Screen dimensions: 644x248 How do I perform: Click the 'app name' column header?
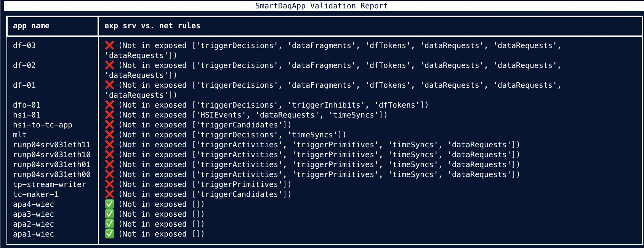[31, 26]
